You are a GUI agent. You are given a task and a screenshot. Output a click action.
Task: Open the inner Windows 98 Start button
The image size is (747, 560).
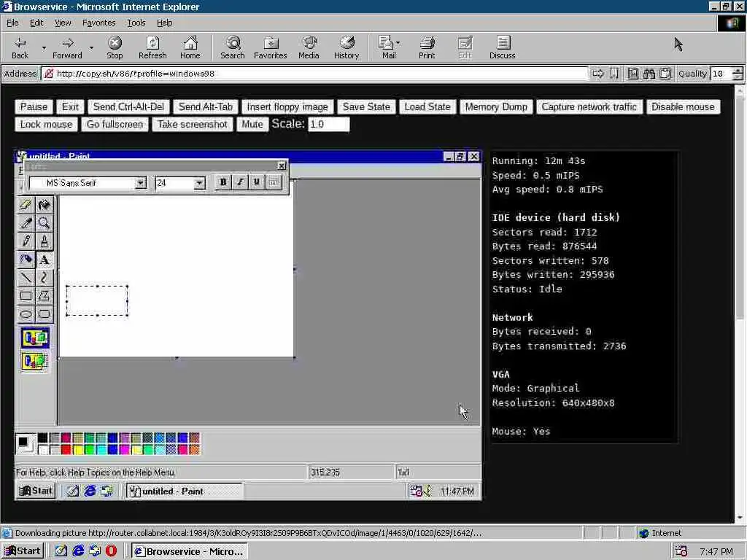(36, 491)
